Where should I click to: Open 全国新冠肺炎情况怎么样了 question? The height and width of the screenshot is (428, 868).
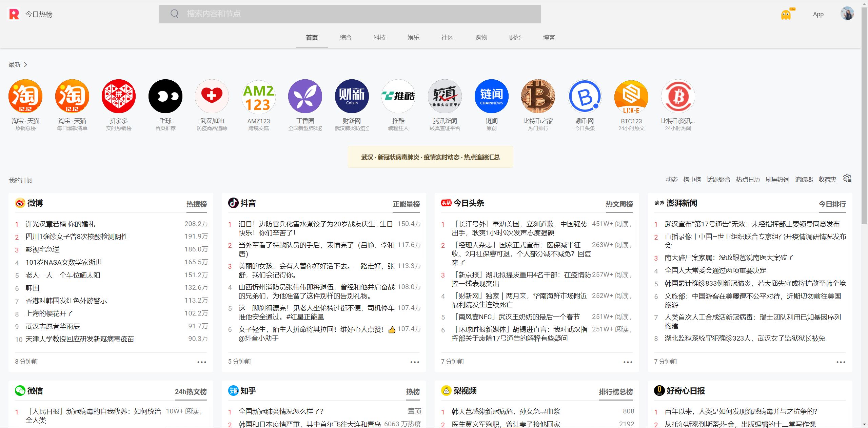281,411
